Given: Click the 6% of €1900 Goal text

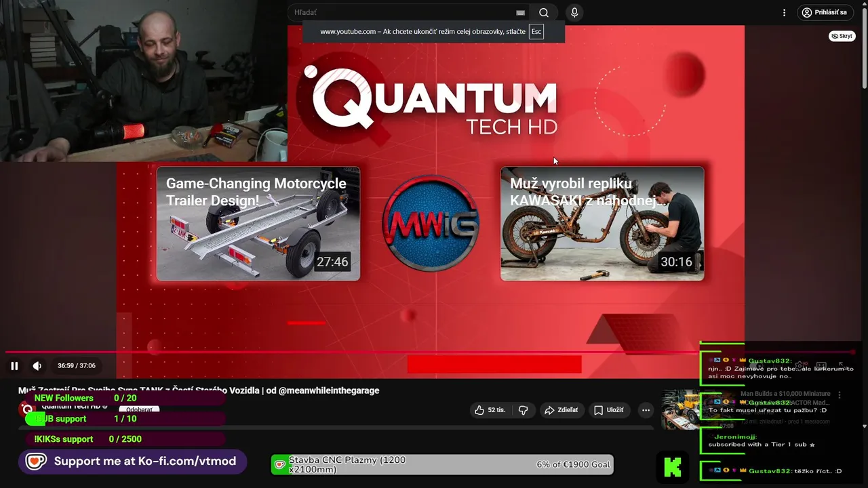Looking at the screenshot, I should 574,465.
